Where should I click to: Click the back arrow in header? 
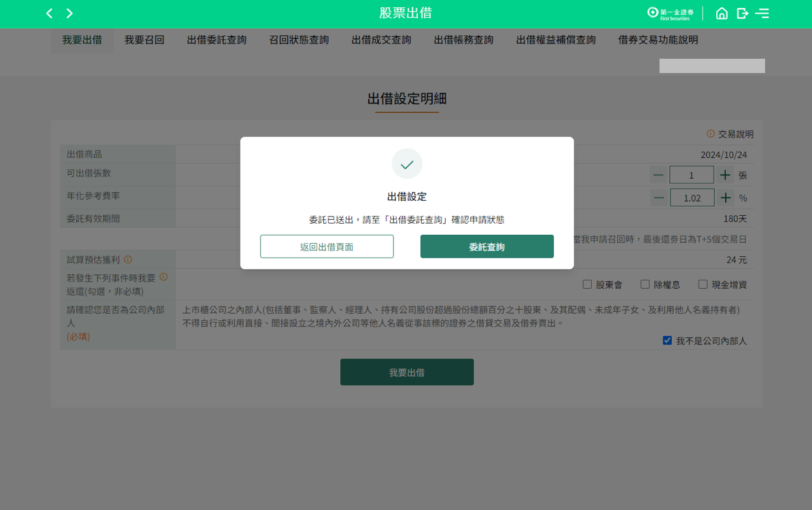(49, 14)
